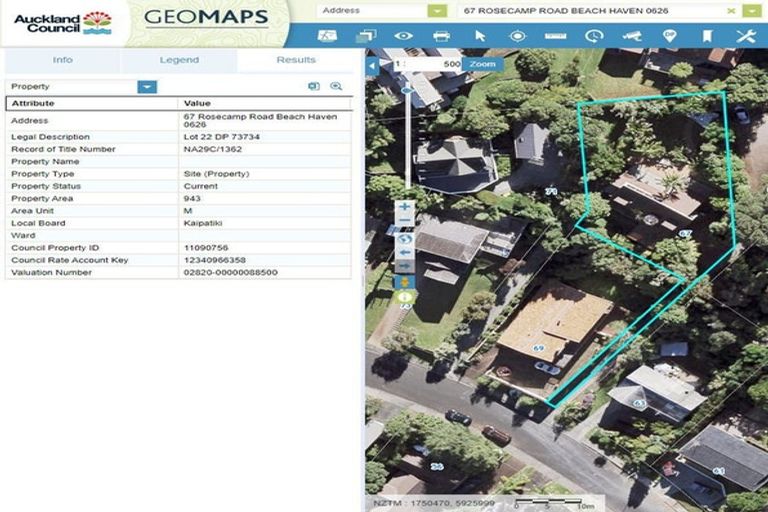Open the address suggestions dropdown arrow
This screenshot has height=512, width=768.
[x=752, y=11]
